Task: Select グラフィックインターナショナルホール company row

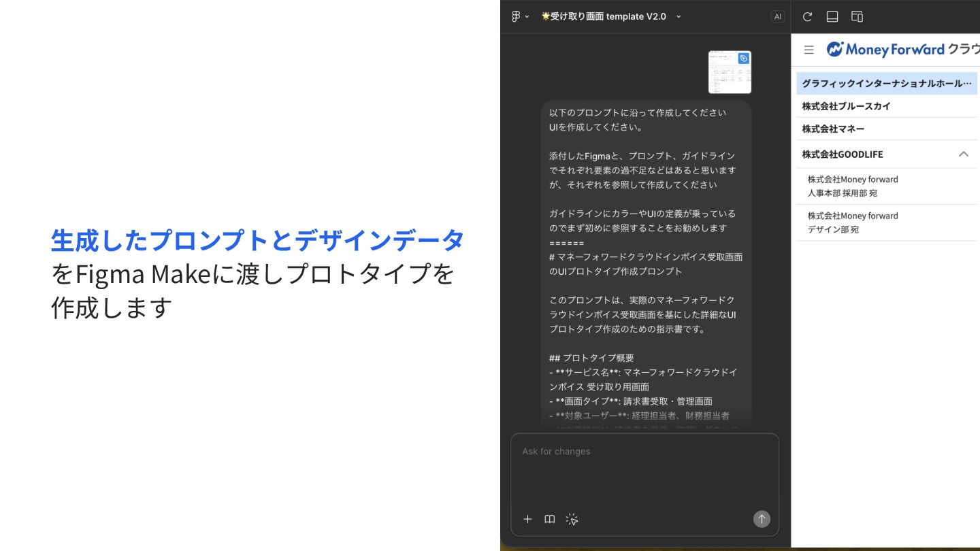Action: click(887, 84)
